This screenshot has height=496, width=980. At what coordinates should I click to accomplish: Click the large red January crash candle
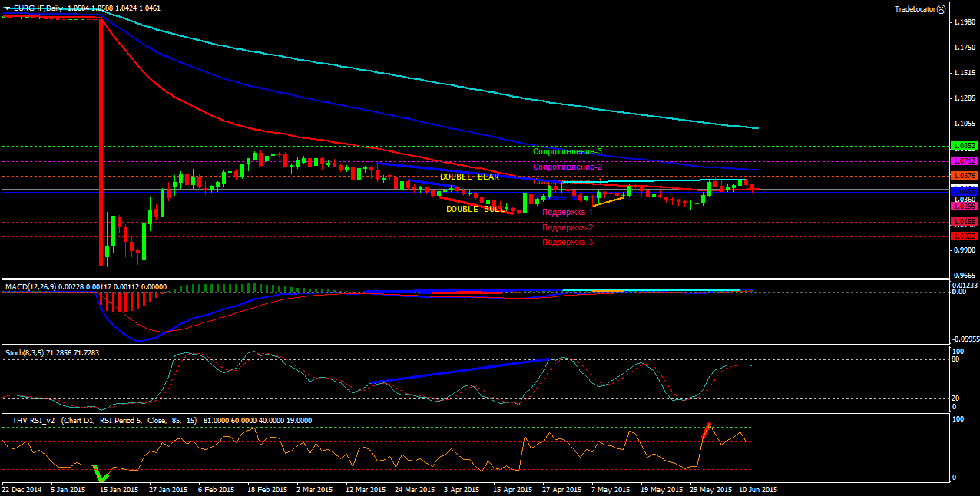tap(101, 143)
